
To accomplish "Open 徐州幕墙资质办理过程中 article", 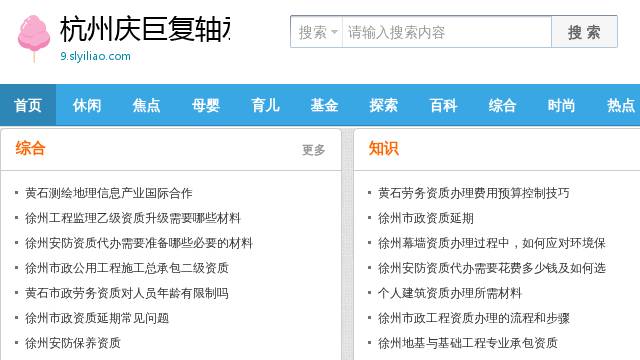I will 491,243.
